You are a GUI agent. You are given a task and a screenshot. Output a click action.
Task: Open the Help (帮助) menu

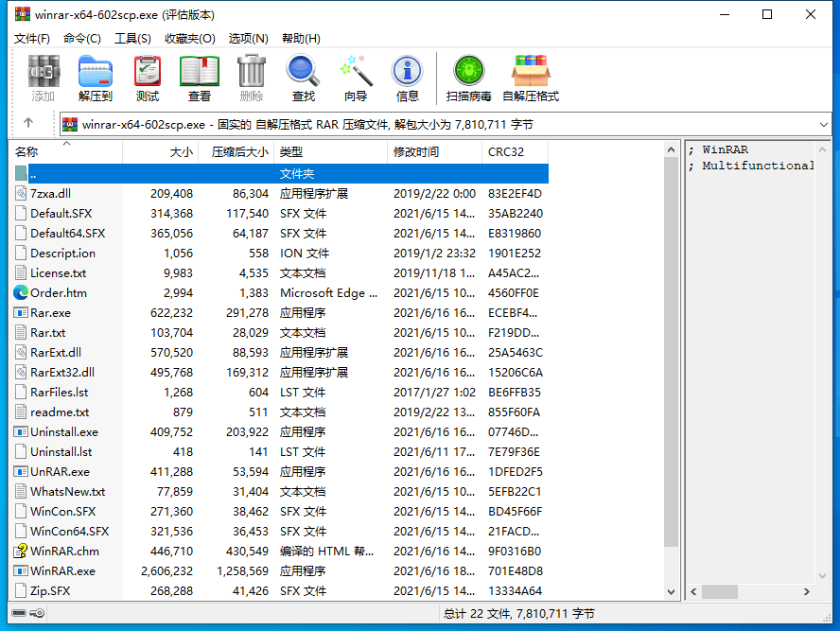301,39
